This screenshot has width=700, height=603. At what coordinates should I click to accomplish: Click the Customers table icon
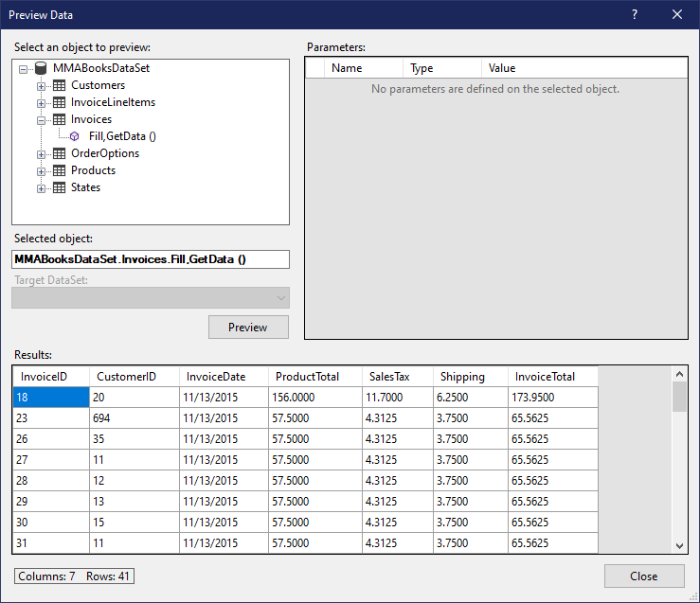coord(59,85)
